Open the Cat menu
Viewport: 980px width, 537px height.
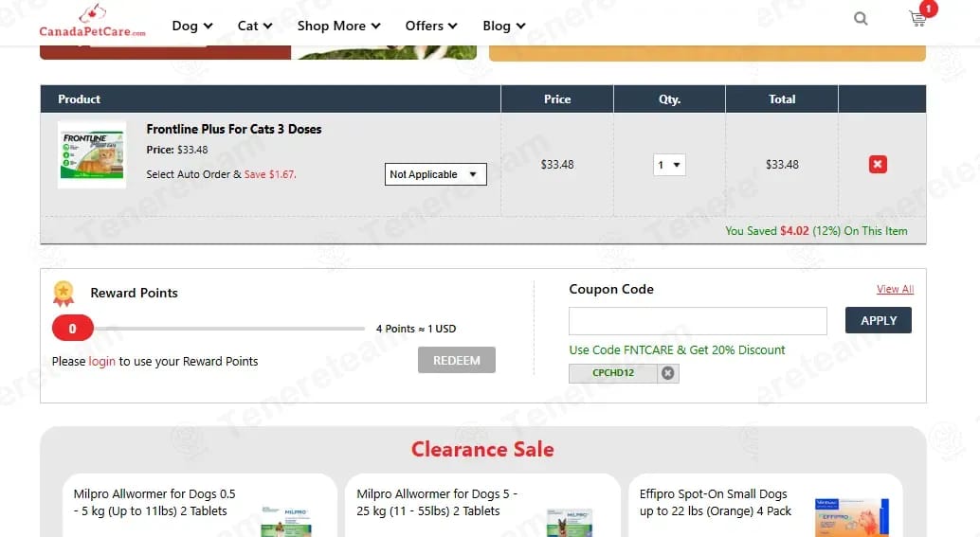point(254,26)
